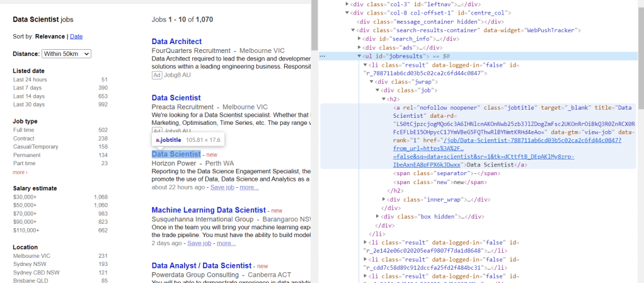Expand the div inner_wrap node
This screenshot has height=283, width=644.
(384, 199)
